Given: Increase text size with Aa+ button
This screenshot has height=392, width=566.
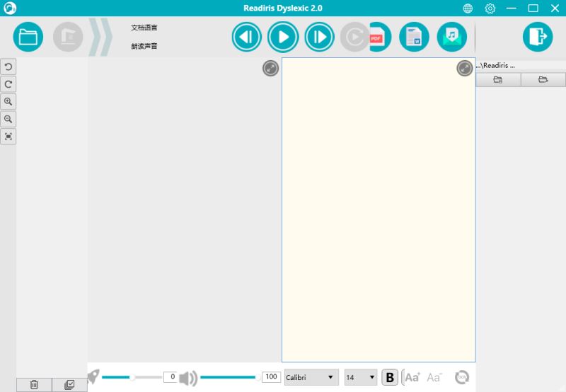Looking at the screenshot, I should click(412, 378).
